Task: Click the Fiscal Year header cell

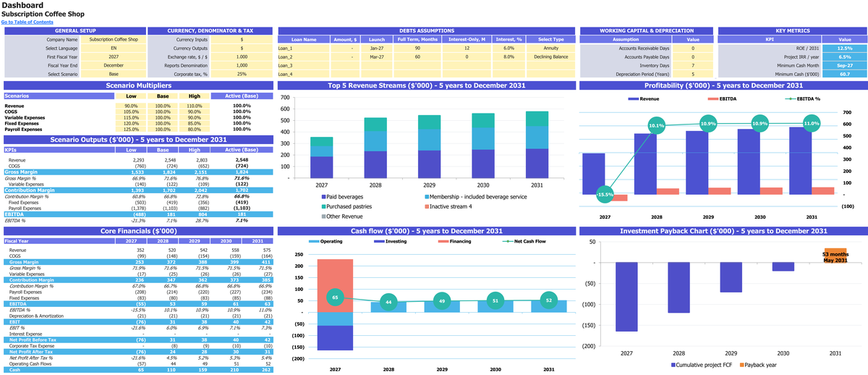Action: point(58,240)
